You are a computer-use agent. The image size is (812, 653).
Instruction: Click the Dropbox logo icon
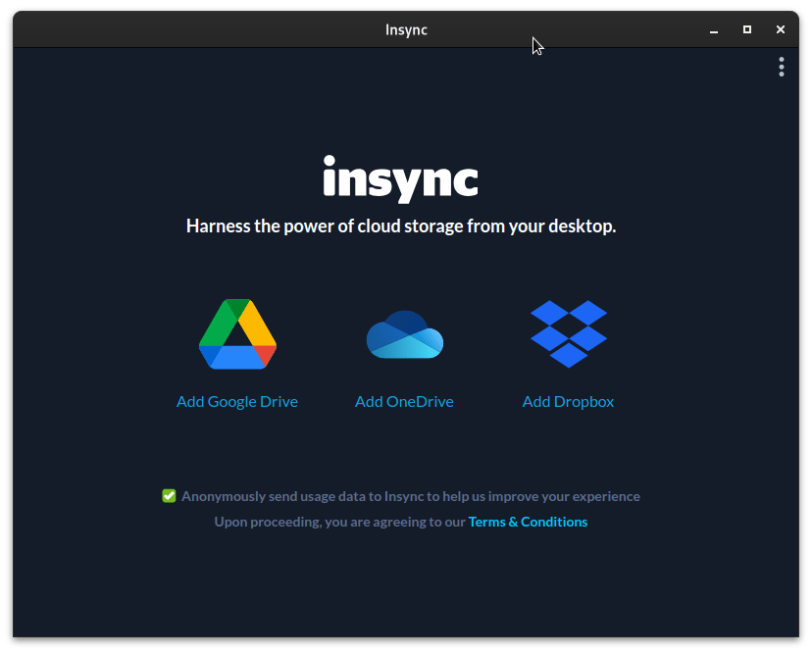569,334
